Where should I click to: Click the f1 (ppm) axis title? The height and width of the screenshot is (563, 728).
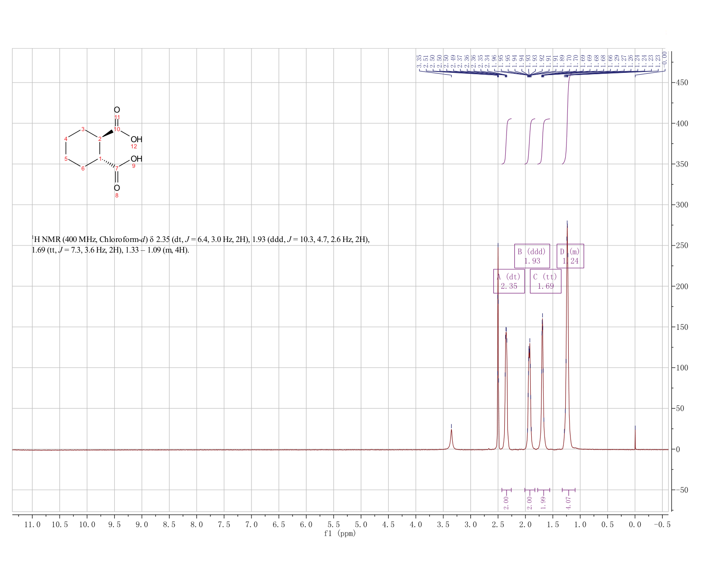coord(340,533)
